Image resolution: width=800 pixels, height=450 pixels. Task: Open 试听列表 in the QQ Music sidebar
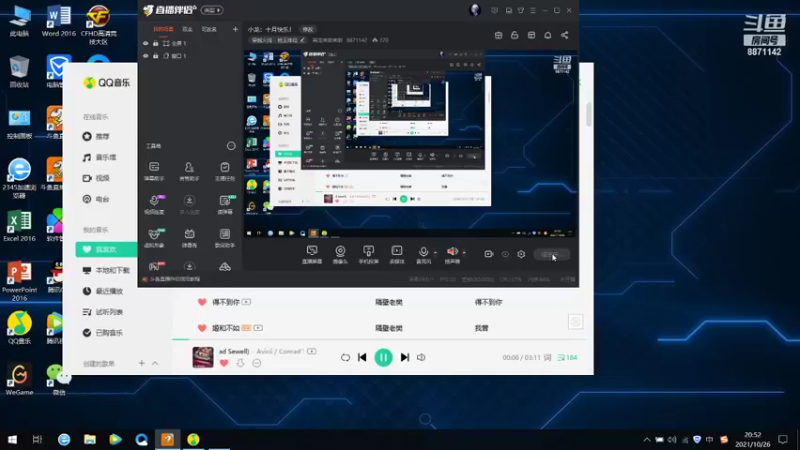pyautogui.click(x=105, y=312)
